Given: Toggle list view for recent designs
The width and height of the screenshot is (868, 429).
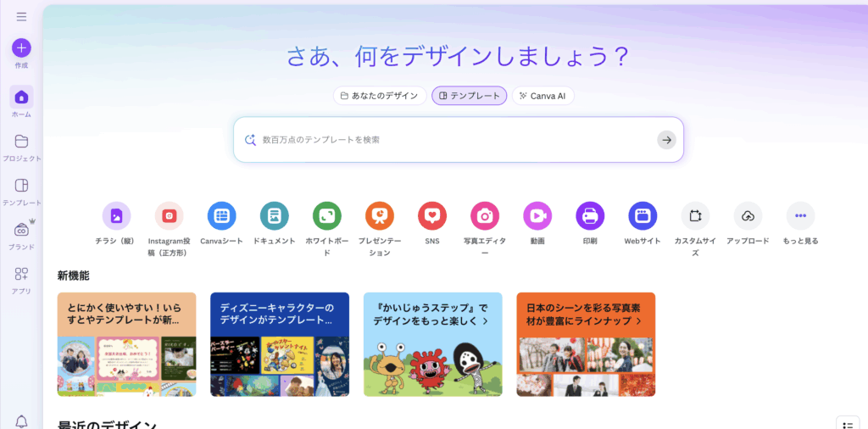Looking at the screenshot, I should (847, 424).
